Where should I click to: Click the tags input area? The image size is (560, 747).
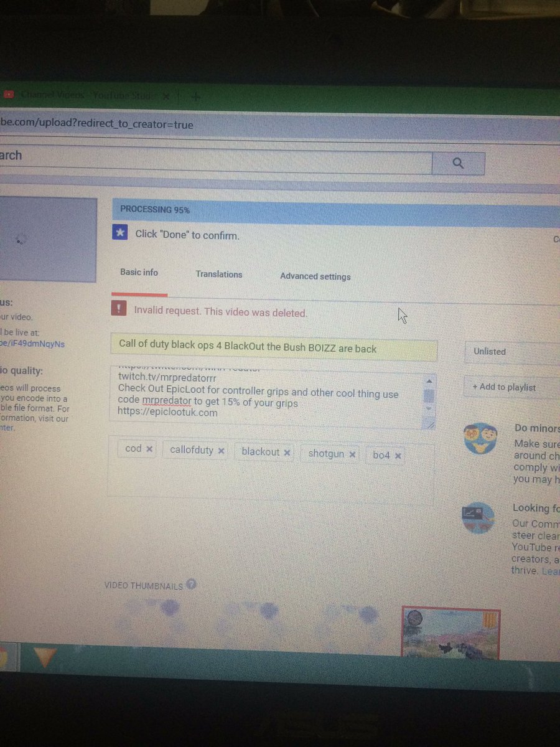pos(271,470)
